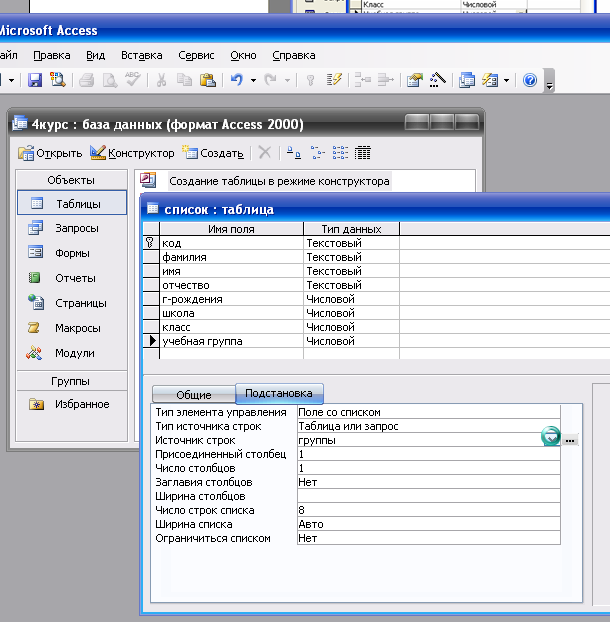Click the Открыть button in database window

click(x=50, y=153)
